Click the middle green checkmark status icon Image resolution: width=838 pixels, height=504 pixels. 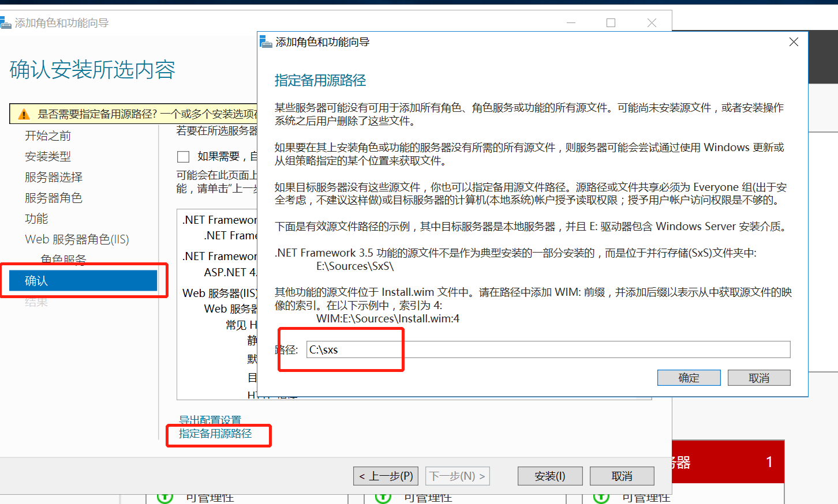point(382,497)
